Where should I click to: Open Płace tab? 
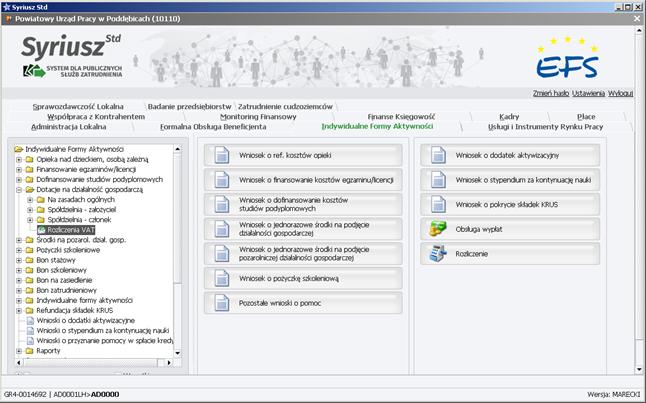tap(586, 117)
